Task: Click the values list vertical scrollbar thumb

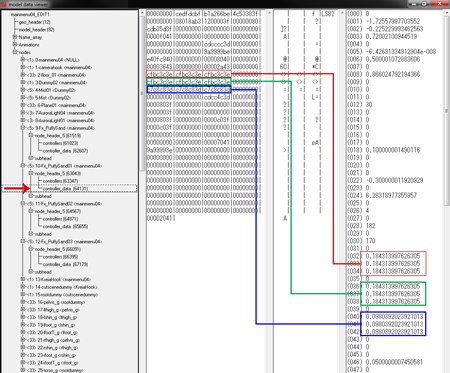Action: (x=447, y=110)
